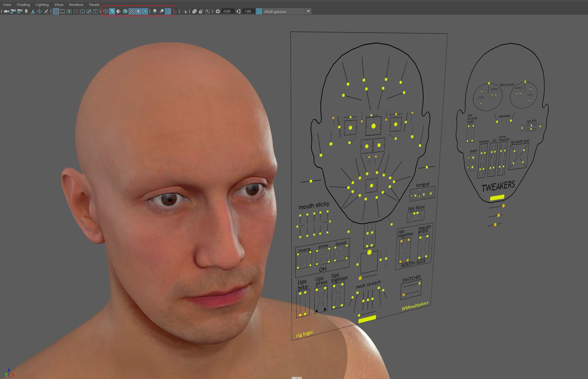Toggle the Gate Mask icon
Image resolution: width=588 pixels, height=379 pixels.
tap(76, 11)
